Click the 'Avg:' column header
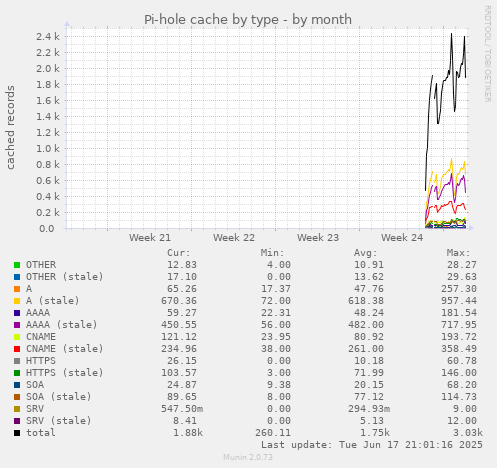497x468 pixels. [365, 253]
